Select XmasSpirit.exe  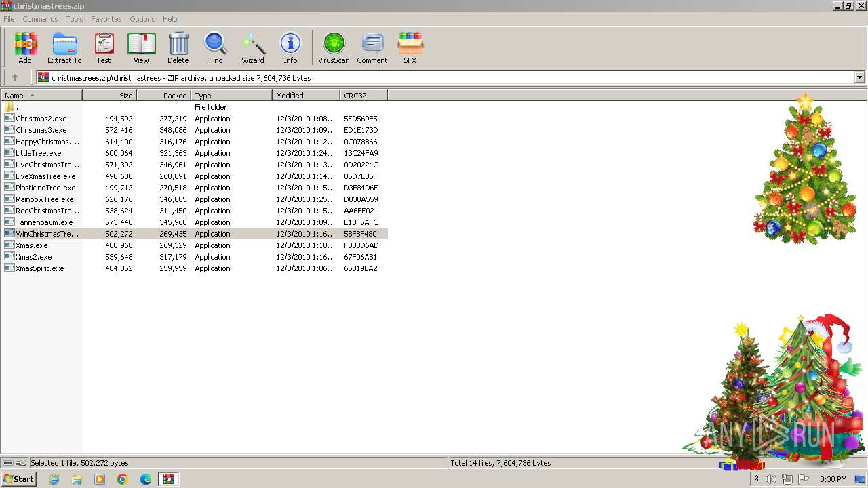40,268
